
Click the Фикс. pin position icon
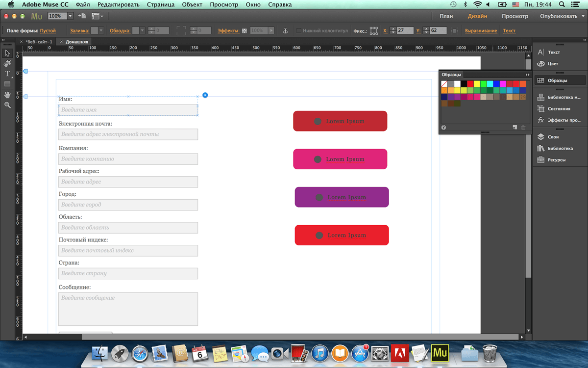click(x=374, y=30)
